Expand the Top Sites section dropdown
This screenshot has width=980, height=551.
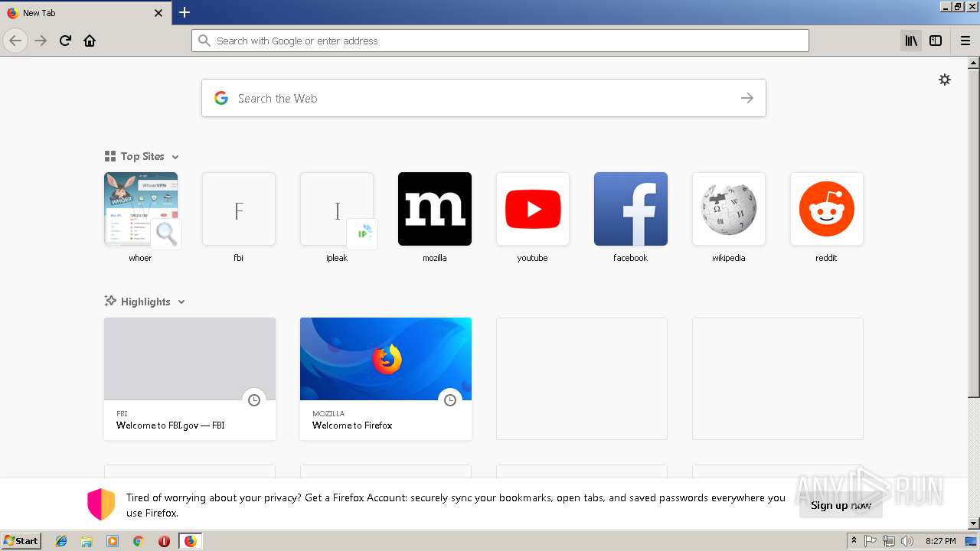click(x=175, y=157)
